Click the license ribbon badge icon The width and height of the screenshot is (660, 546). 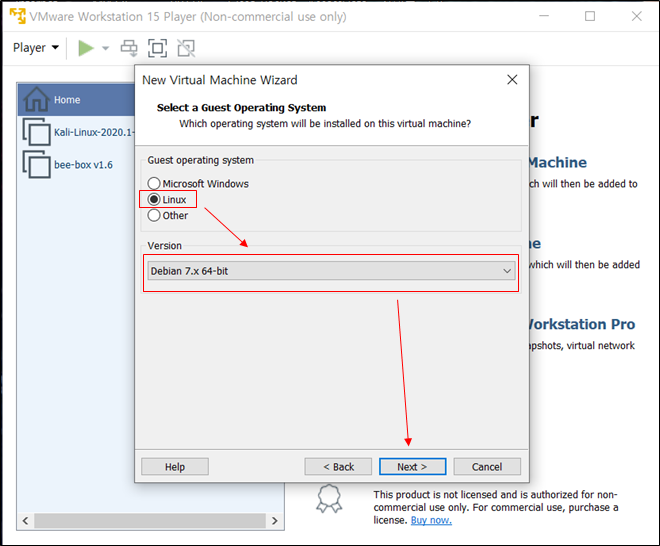click(329, 498)
